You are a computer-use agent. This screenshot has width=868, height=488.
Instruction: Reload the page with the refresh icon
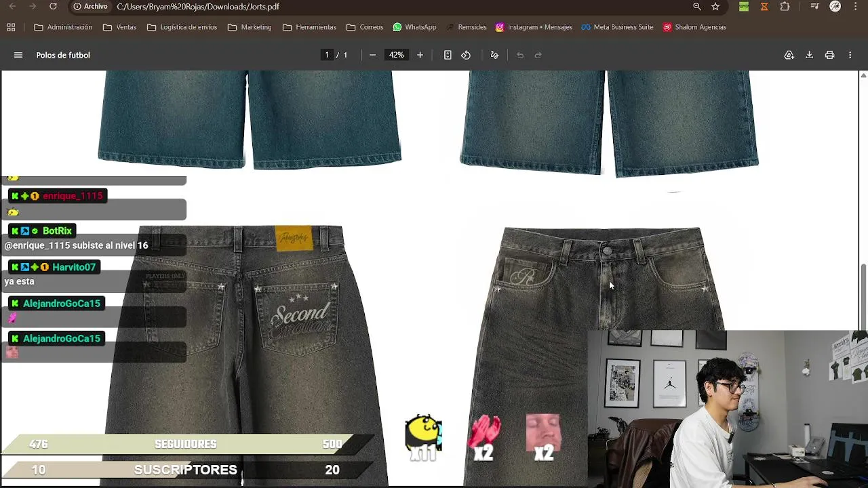click(x=53, y=6)
